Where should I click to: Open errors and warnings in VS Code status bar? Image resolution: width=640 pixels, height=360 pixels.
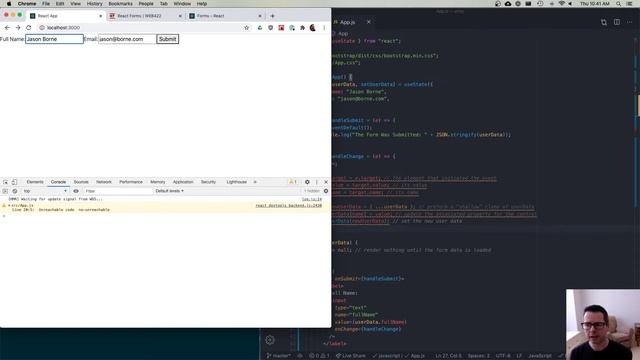coord(319,356)
